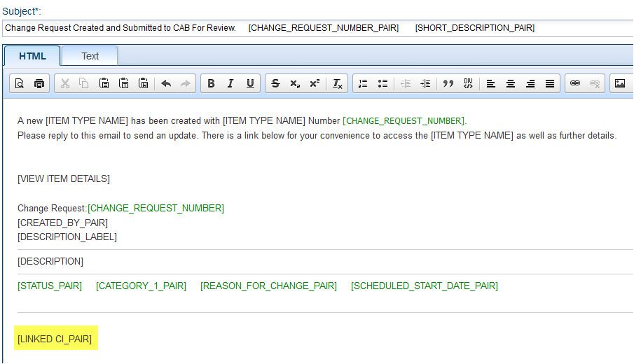Insert a link with the chain icon
The width and height of the screenshot is (634, 364).
575,83
